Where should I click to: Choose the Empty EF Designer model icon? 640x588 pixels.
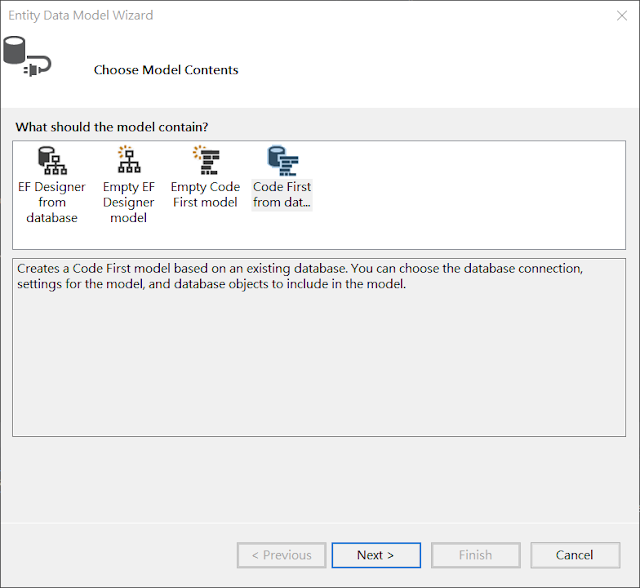tap(129, 160)
